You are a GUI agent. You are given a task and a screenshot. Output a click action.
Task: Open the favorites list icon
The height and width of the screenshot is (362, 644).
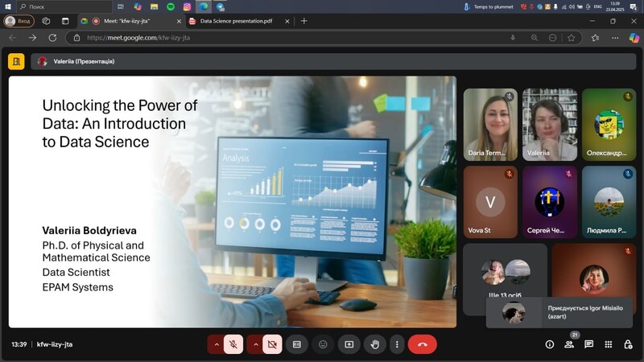[x=595, y=38]
